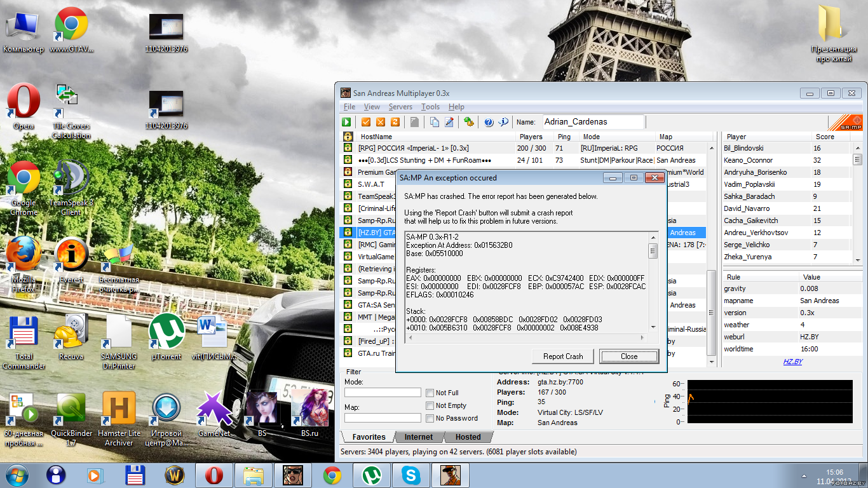Click the World of Warcraft taskbar icon
Image resolution: width=868 pixels, height=488 pixels.
click(174, 475)
